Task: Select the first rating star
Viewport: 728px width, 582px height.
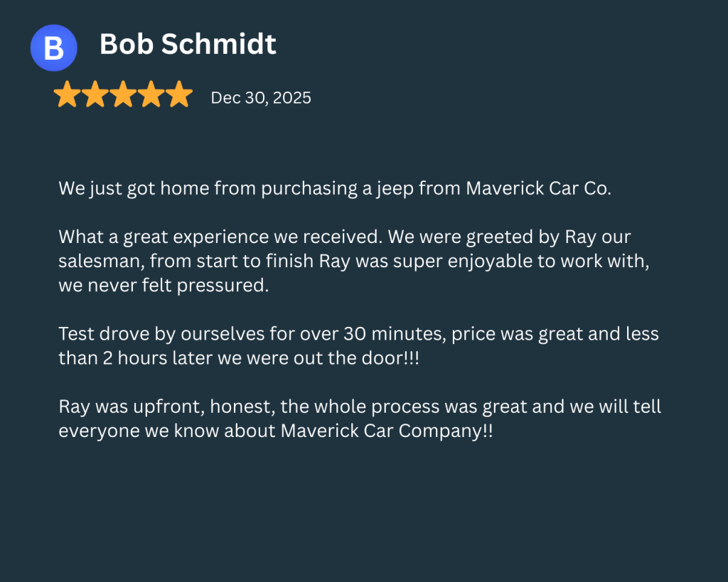Action: (66, 95)
